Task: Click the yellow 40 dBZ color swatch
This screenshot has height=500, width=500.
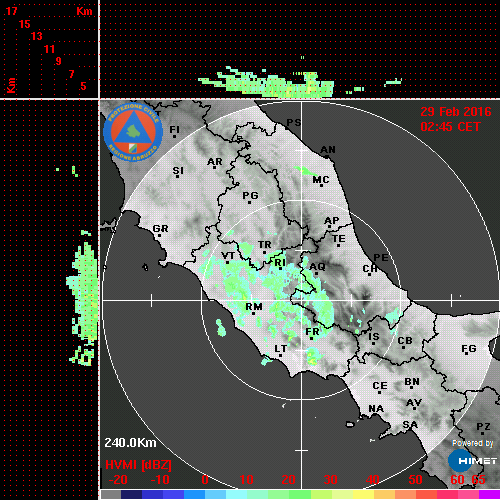Action: tap(364, 494)
